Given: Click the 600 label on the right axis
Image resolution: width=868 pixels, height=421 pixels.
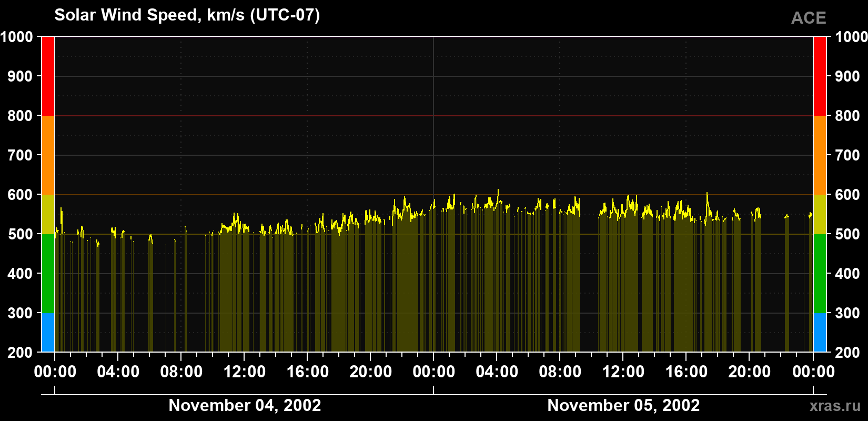Looking at the screenshot, I should [x=847, y=195].
